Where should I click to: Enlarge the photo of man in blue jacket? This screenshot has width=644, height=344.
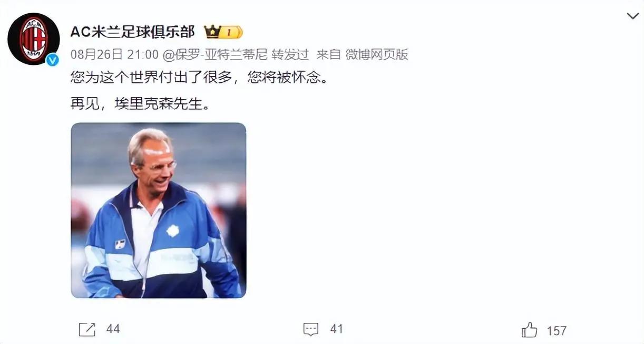tap(159, 211)
